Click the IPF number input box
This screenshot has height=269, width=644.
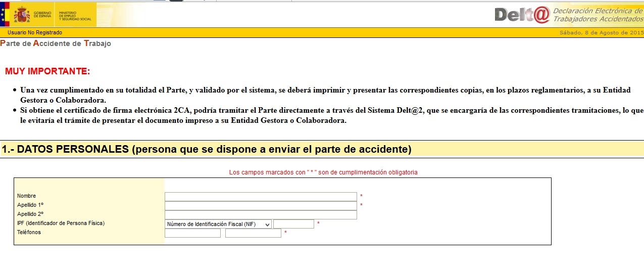(293, 224)
